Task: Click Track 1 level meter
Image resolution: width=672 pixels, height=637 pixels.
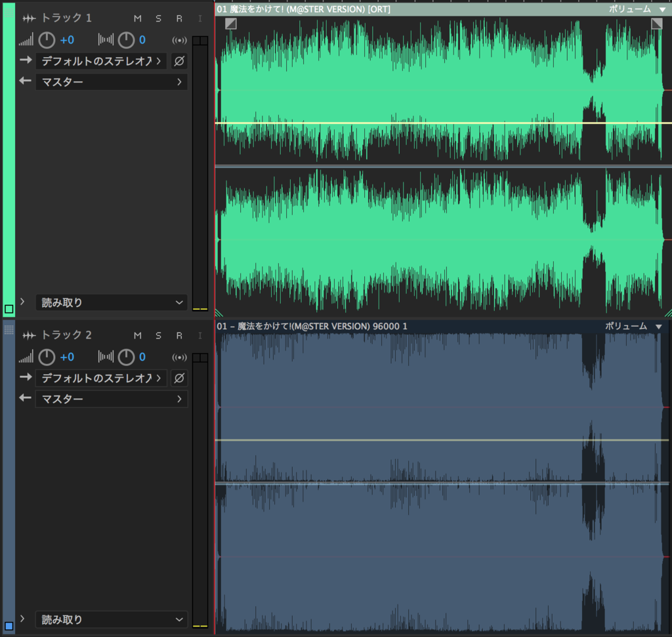Action: (x=199, y=173)
